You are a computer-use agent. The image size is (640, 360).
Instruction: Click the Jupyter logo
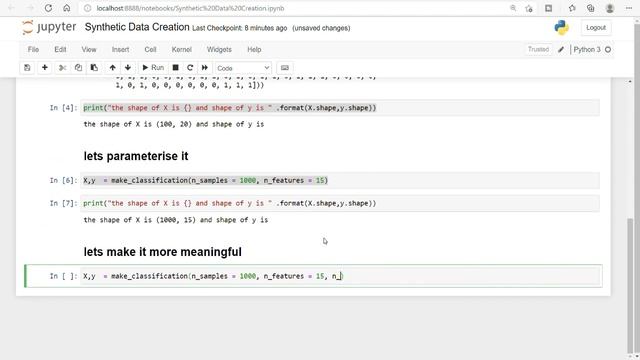point(49,27)
